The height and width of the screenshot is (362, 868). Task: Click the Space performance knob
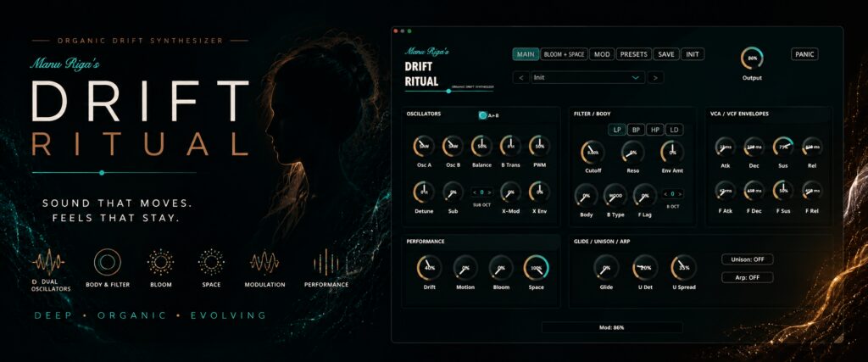(x=537, y=268)
